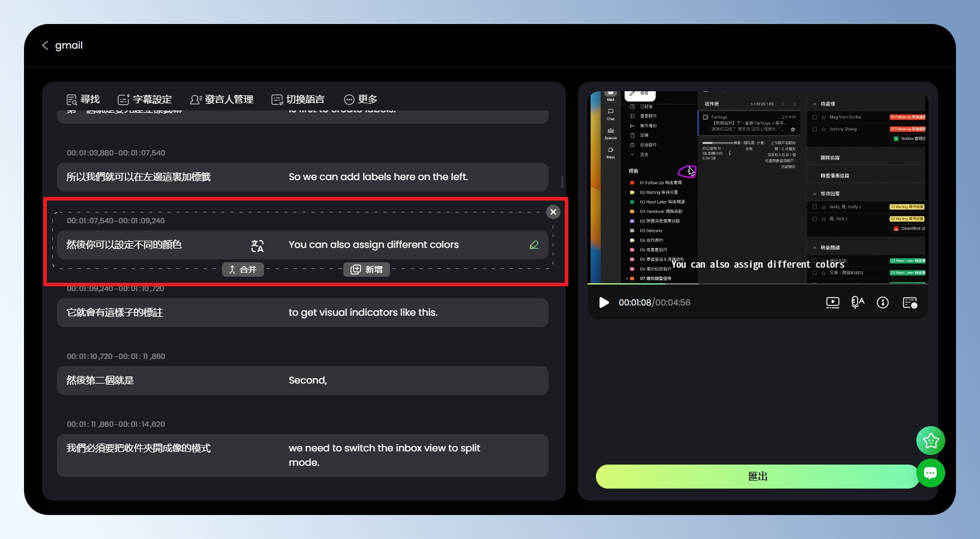
Task: Click the circular speed timer icon
Action: point(883,303)
